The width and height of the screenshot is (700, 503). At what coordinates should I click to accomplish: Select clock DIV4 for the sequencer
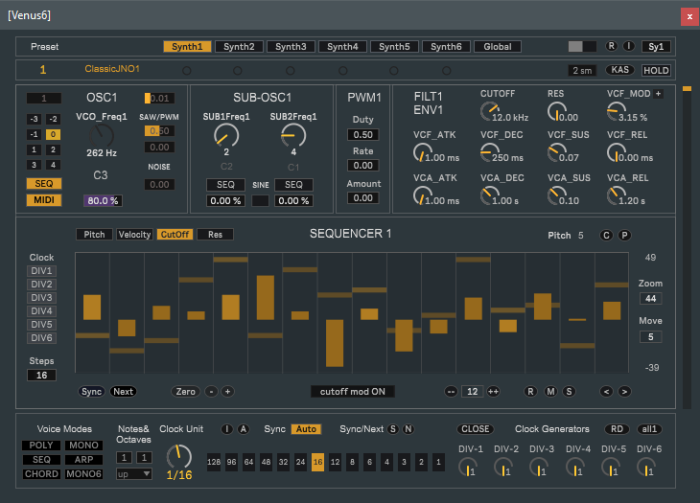[x=42, y=311]
